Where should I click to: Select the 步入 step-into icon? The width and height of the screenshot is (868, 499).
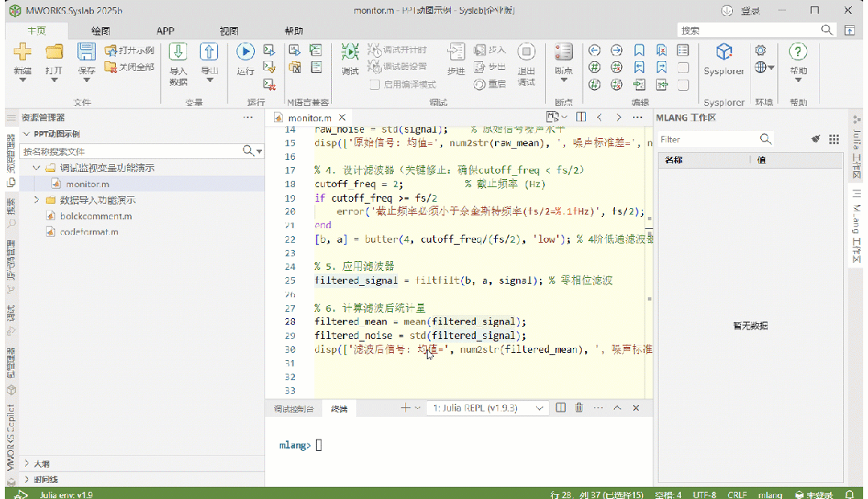[480, 50]
